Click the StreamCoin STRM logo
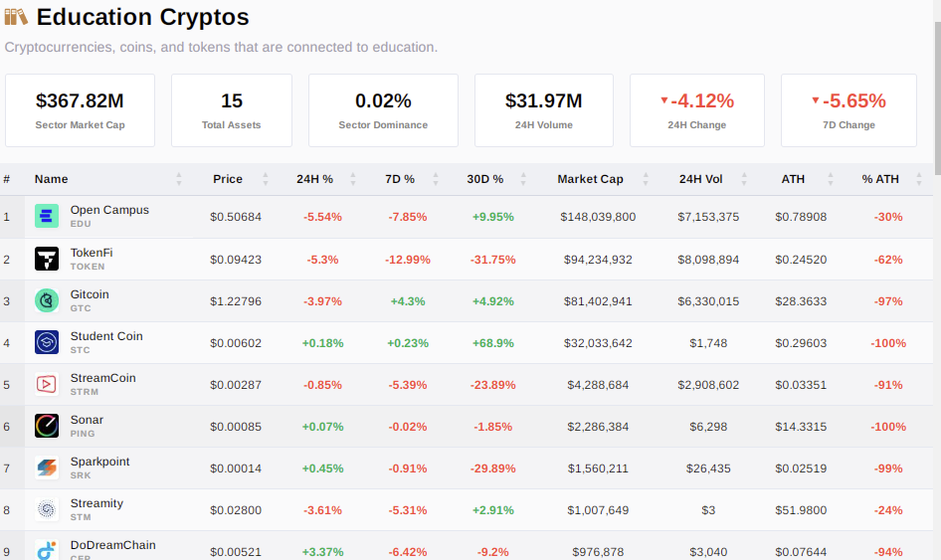 pyautogui.click(x=46, y=384)
